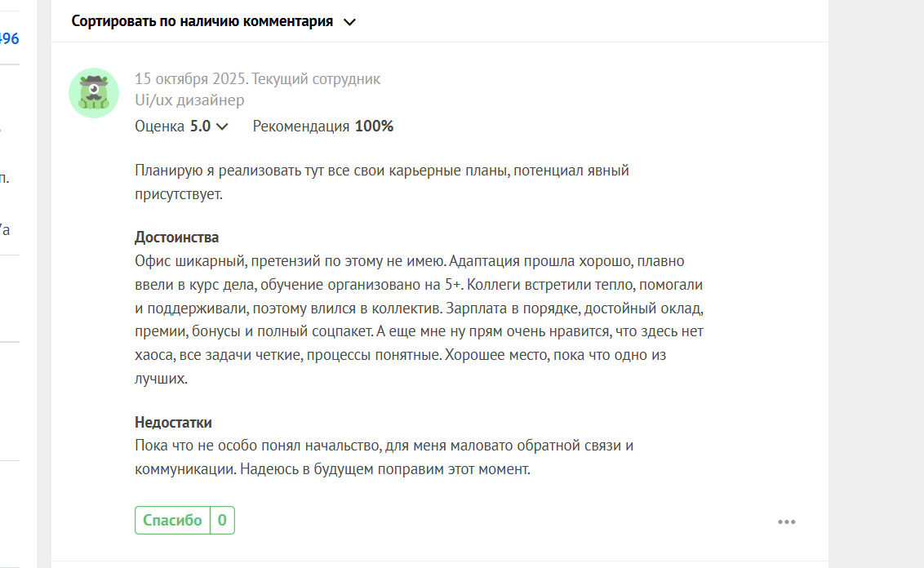Open the 'Сортировать по наличию комментария' dropdown
Viewport: 924px width, 568px height.
point(202,21)
